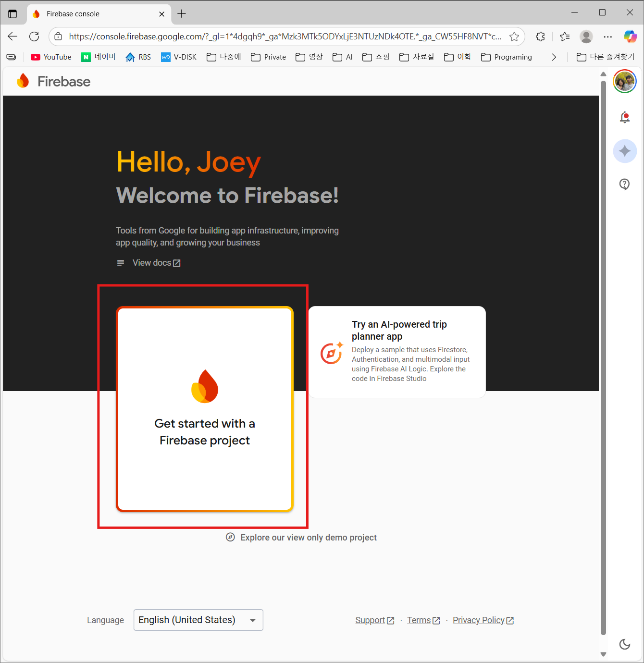Open the AI bookmark folder
644x663 pixels.
pos(343,57)
